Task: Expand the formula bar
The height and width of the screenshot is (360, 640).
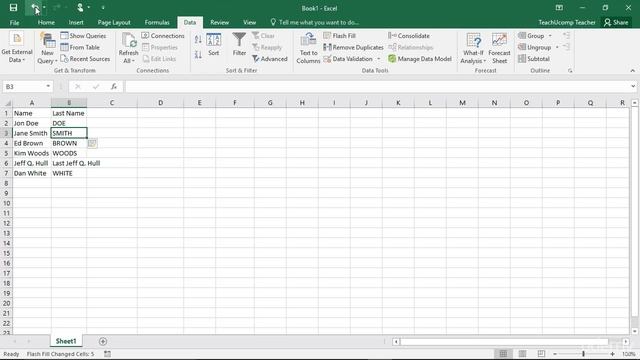Action: click(x=633, y=87)
